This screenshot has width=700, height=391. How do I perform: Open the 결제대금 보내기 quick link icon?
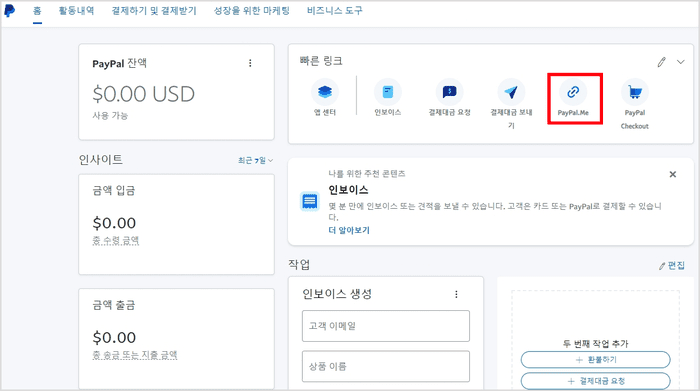coord(511,92)
